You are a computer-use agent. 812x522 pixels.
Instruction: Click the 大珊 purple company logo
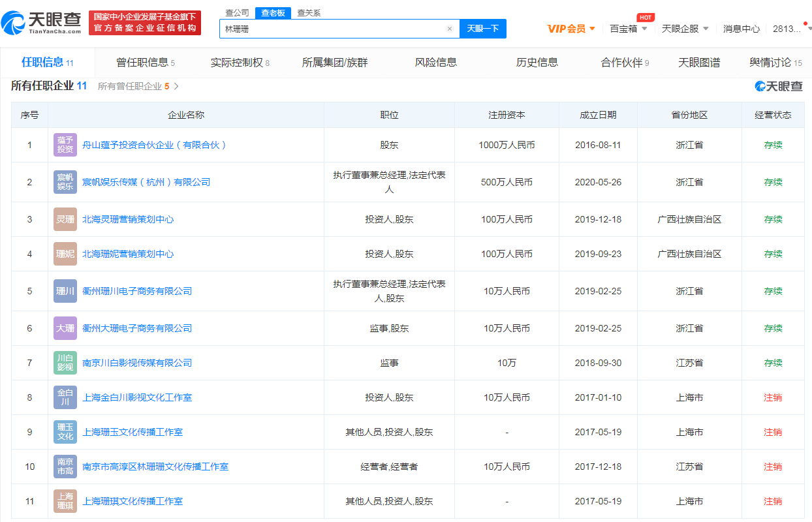65,328
